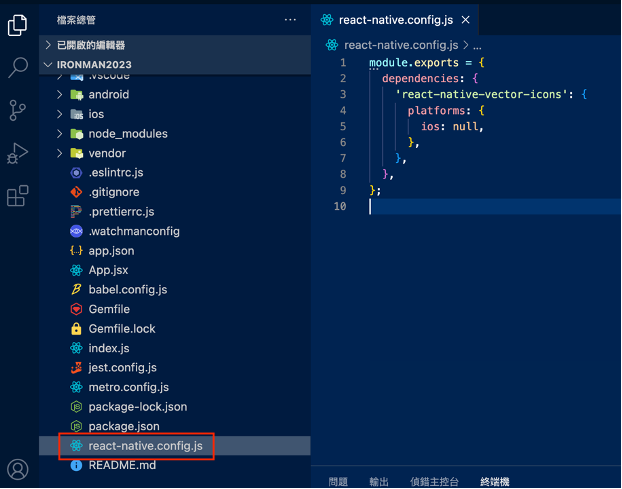Close the react-native.config.js editor tab
This screenshot has width=622, height=489.
coord(466,20)
